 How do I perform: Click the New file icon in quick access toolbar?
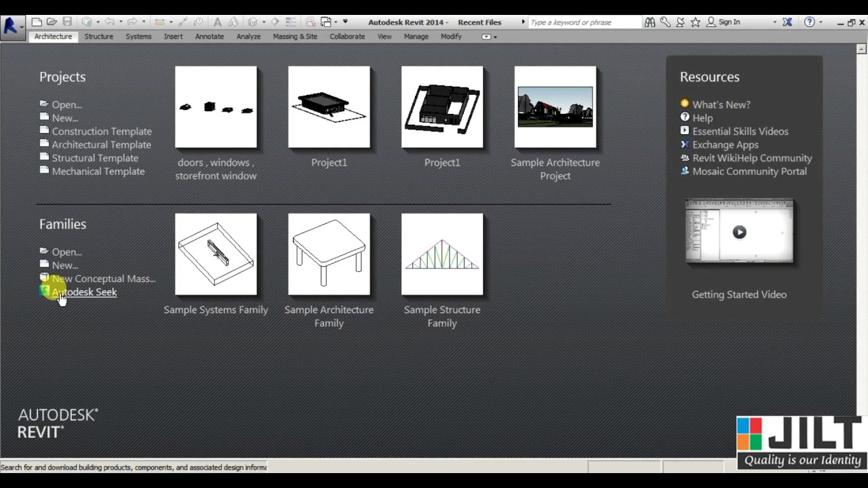point(37,22)
